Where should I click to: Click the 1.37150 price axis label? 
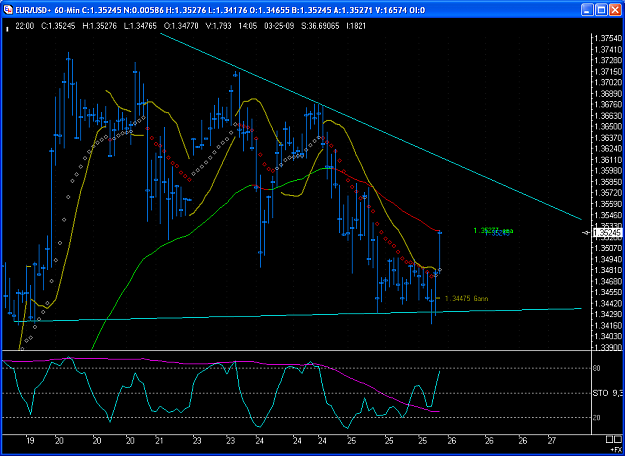pos(607,72)
